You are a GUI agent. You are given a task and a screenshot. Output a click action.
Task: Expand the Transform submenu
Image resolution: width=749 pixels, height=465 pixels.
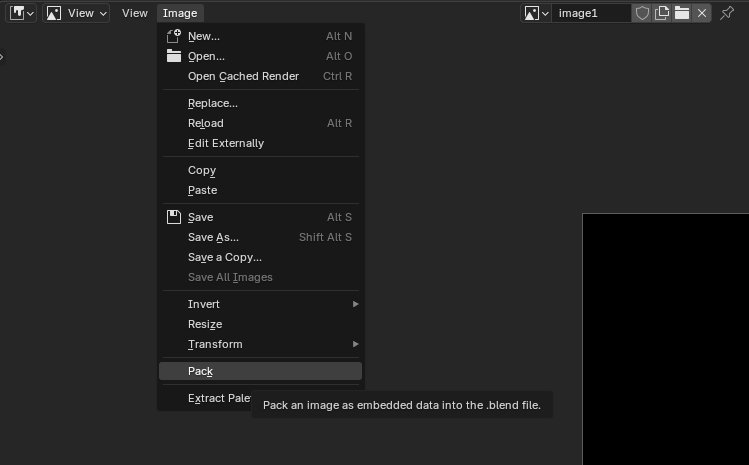[260, 344]
